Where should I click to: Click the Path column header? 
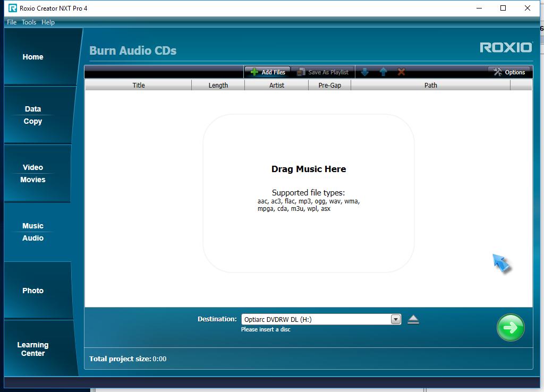pos(430,85)
